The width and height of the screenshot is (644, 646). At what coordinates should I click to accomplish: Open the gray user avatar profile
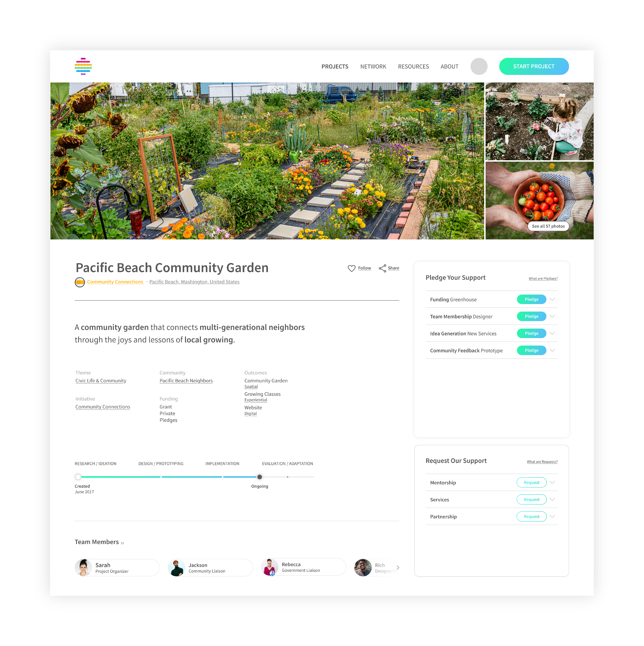click(x=479, y=66)
